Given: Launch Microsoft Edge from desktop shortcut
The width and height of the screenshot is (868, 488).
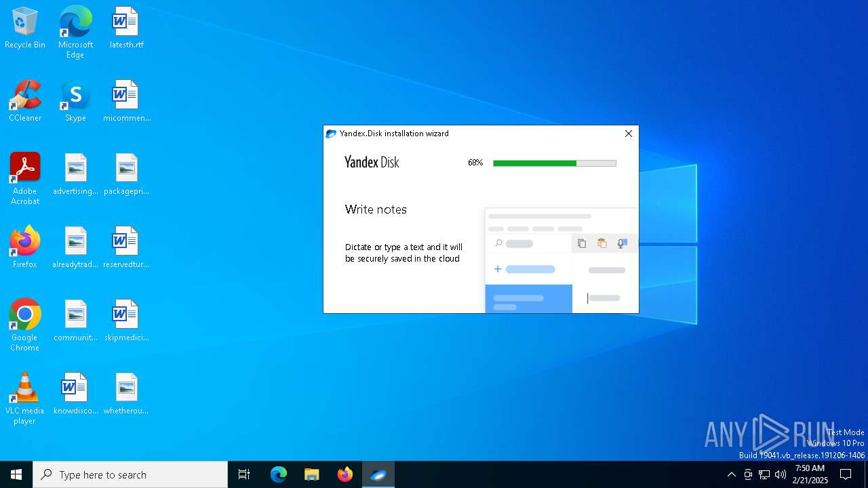Looking at the screenshot, I should 75,33.
